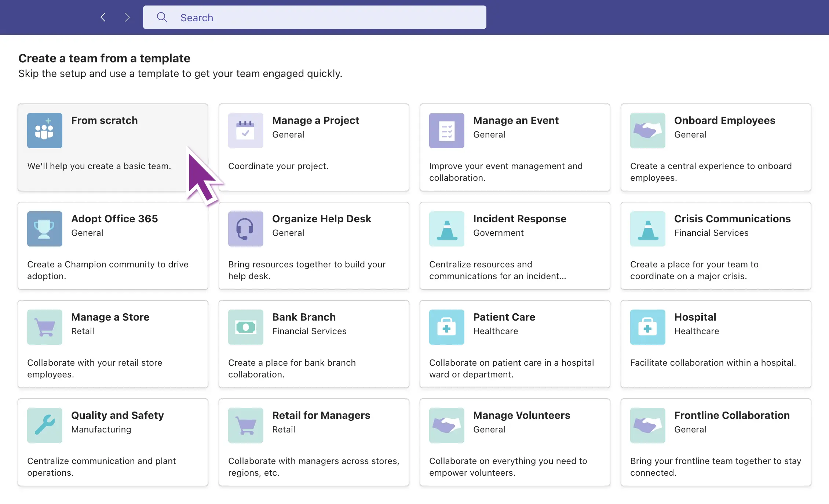Click the Organize Help Desk headset icon
The height and width of the screenshot is (504, 829).
coord(245,229)
